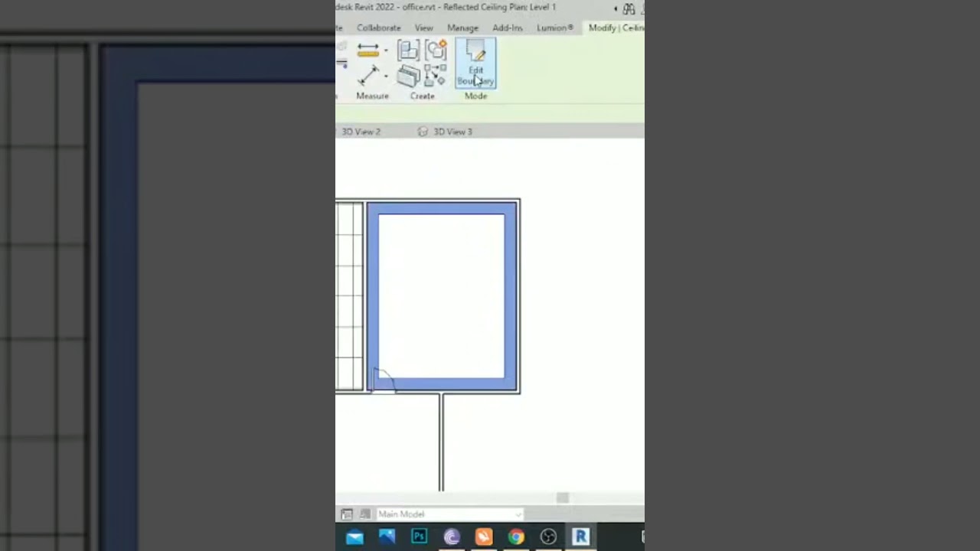Open the Main Model design option dropdown
Viewport: 980px width, 551px height.
coord(449,514)
